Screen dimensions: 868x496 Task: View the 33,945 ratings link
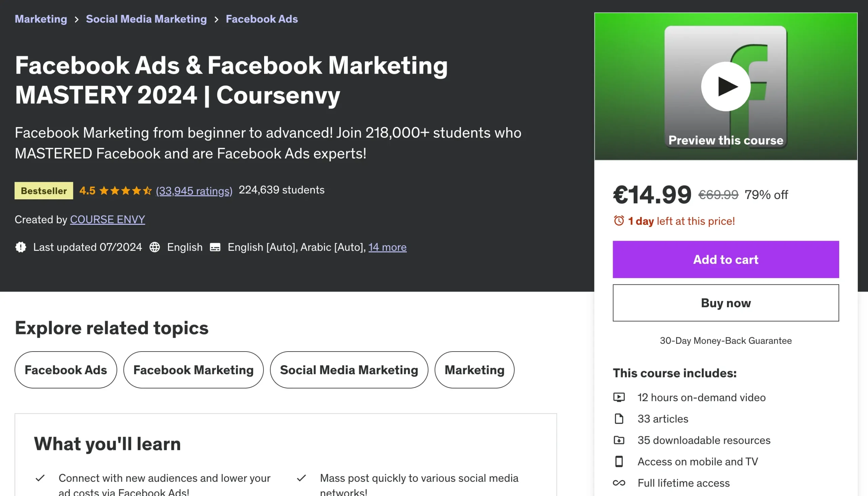[x=194, y=191]
